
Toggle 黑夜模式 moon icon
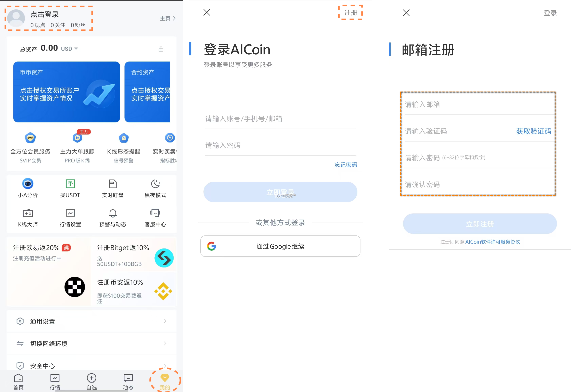pos(155,184)
